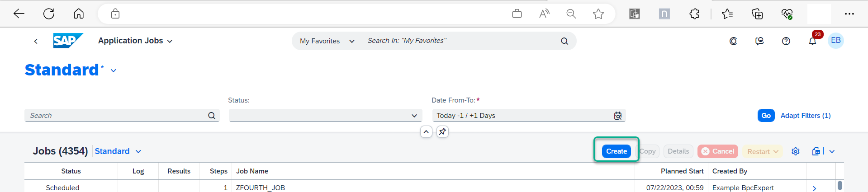This screenshot has width=868, height=192.
Task: Pin the filter header bar
Action: point(442,132)
